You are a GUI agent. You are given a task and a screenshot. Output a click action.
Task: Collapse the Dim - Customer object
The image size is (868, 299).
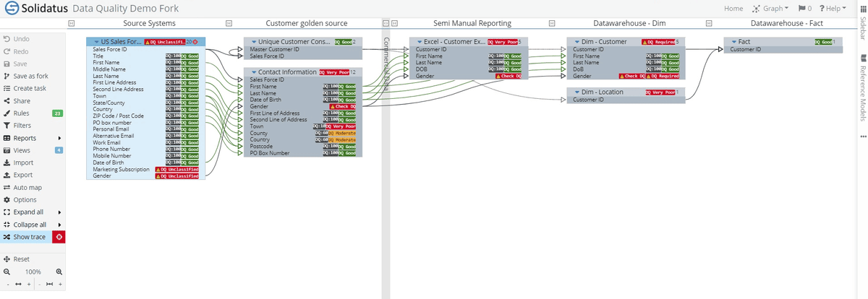coord(577,42)
